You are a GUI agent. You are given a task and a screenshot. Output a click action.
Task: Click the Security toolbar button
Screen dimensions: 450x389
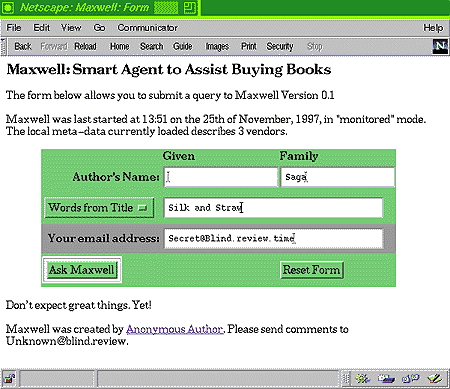click(280, 46)
